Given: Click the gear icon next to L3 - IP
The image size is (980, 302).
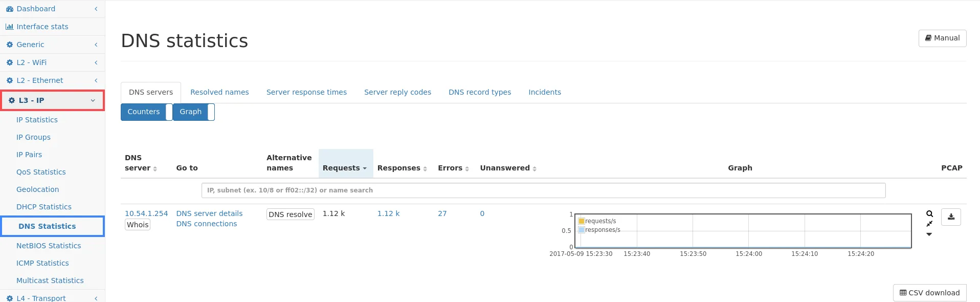Looking at the screenshot, I should pos(12,100).
